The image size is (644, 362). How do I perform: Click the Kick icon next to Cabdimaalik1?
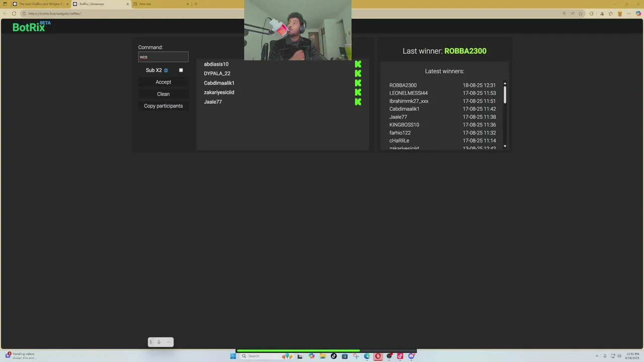358,83
